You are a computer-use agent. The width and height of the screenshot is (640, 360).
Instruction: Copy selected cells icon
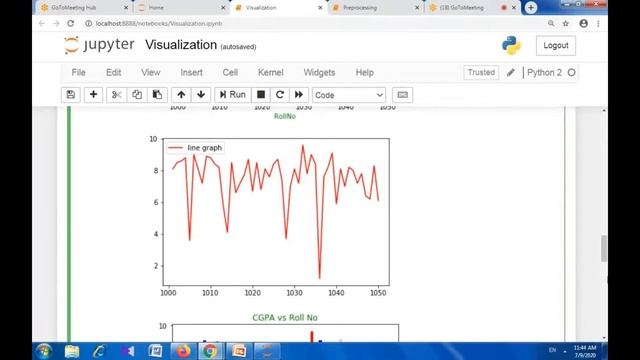tap(137, 95)
